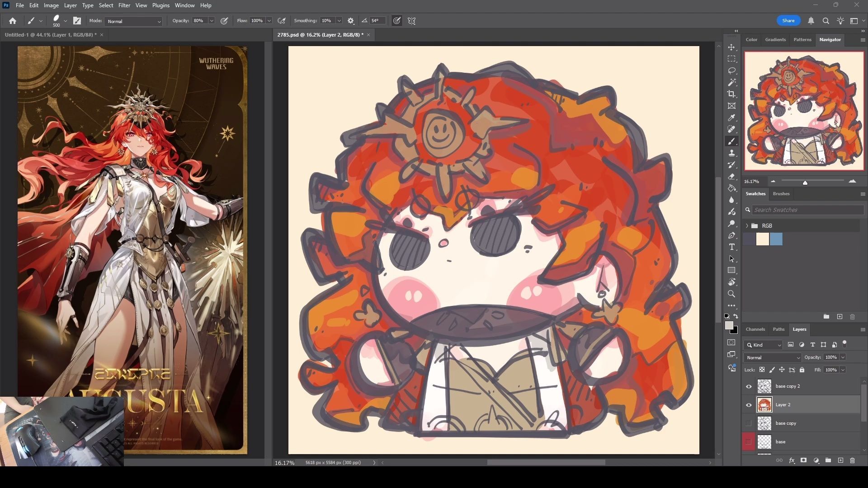Select the Pen tool
The width and height of the screenshot is (868, 488).
pyautogui.click(x=731, y=235)
